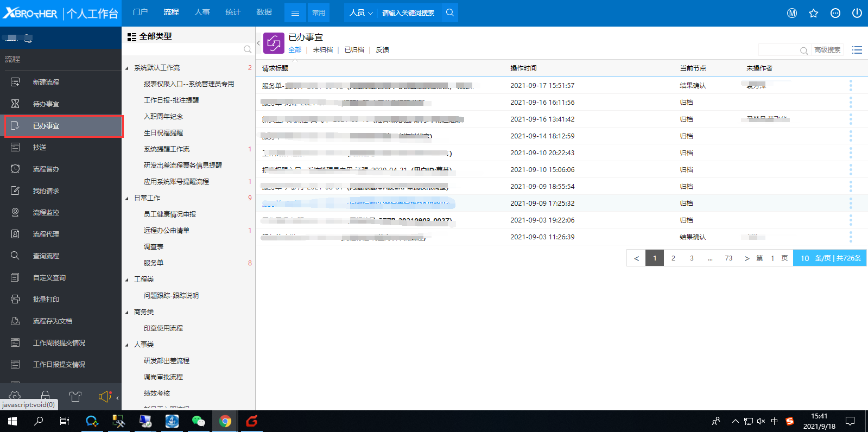The height and width of the screenshot is (432, 868).
Task: Open the 人事 top menu
Action: click(x=202, y=12)
